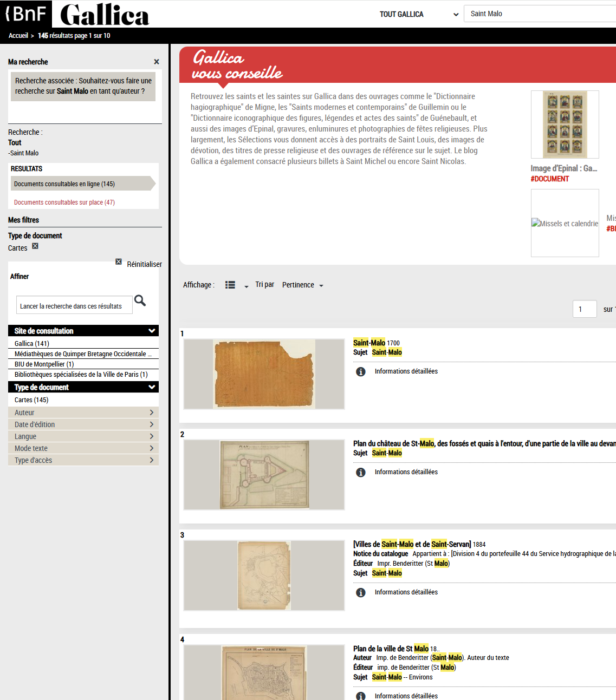
Task: Open Informations détaillées for Saint-Malo 1700
Action: tap(406, 371)
